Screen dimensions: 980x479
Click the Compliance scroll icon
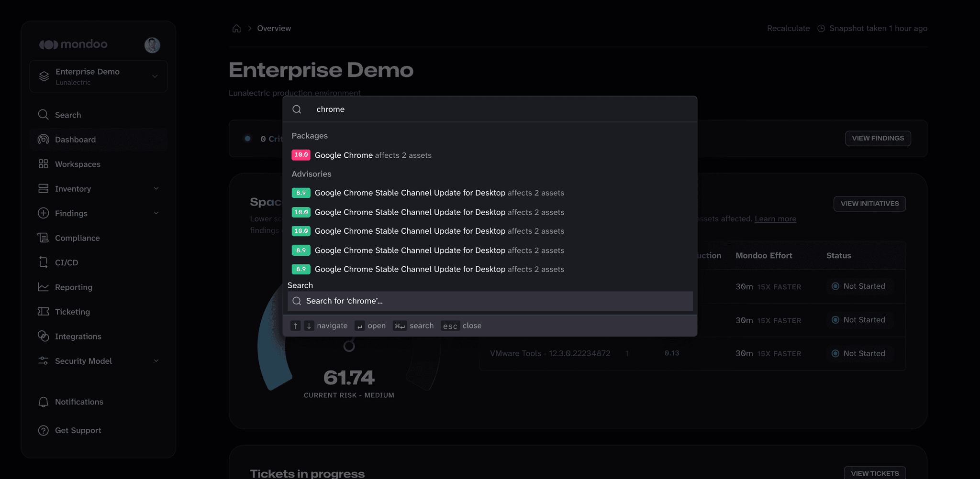(43, 238)
